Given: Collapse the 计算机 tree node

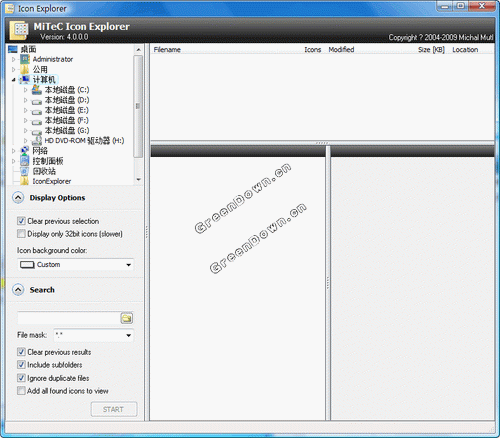Looking at the screenshot, I should [x=13, y=80].
